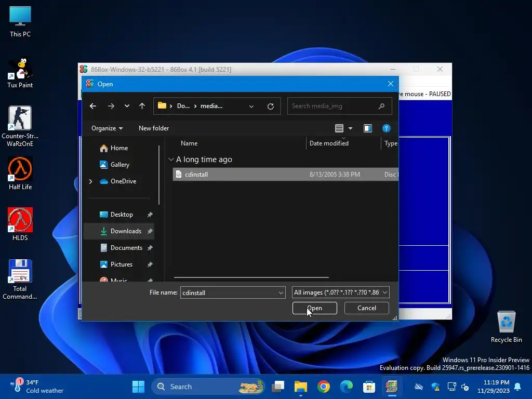Select the Tux Paint desktop icon
Image resolution: width=532 pixels, height=399 pixels.
coord(20,73)
